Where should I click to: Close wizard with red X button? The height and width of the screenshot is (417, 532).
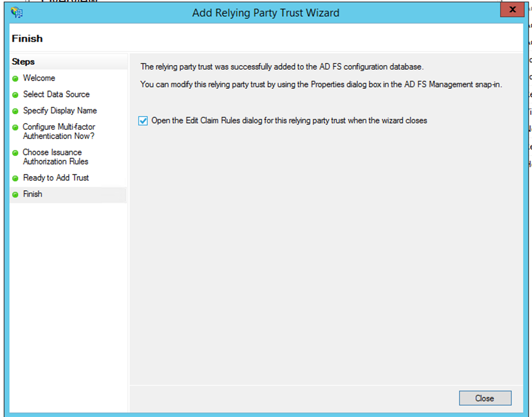pyautogui.click(x=512, y=9)
